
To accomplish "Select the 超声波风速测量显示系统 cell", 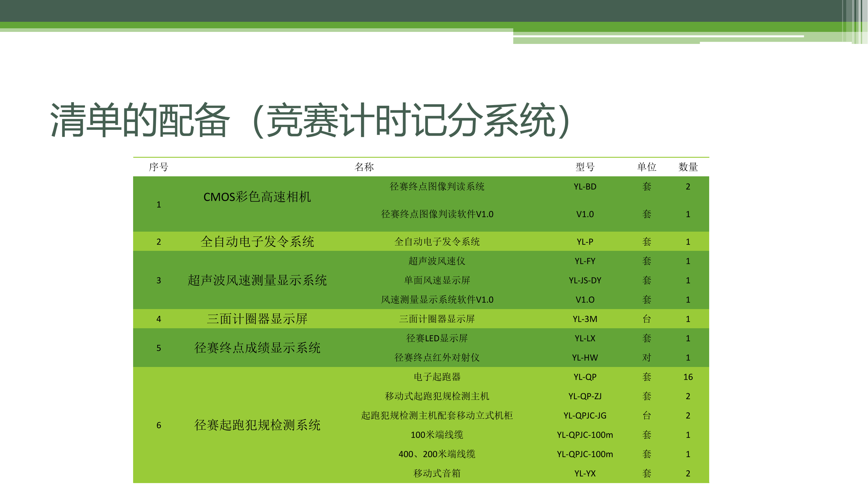I will 257,280.
